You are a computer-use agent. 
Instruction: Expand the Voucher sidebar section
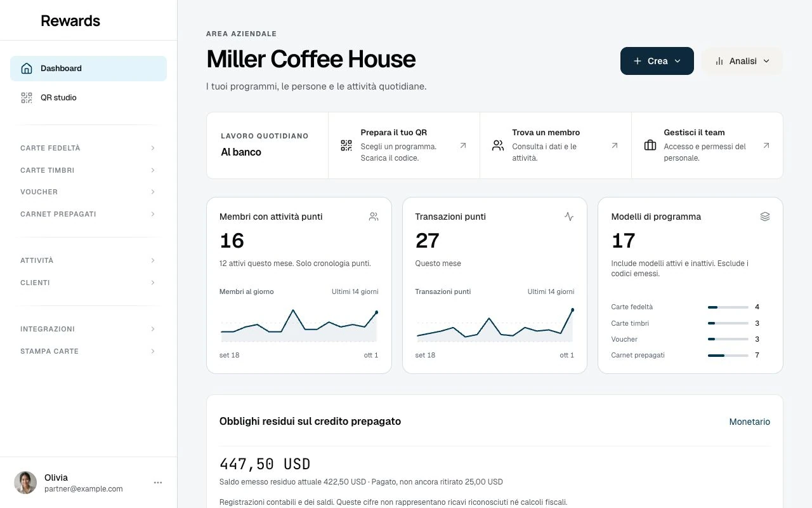click(x=89, y=192)
